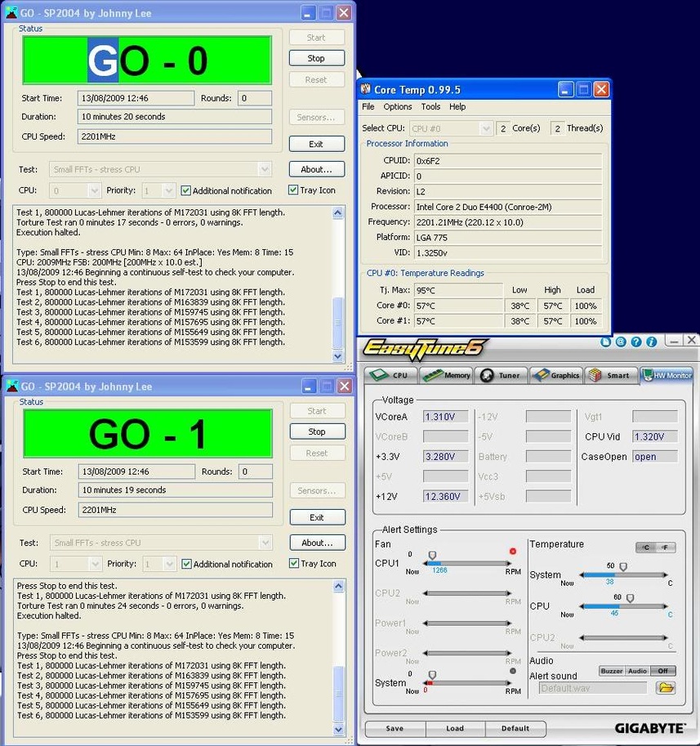
Task: Click the red CPU1 fan alert indicator
Action: click(513, 552)
